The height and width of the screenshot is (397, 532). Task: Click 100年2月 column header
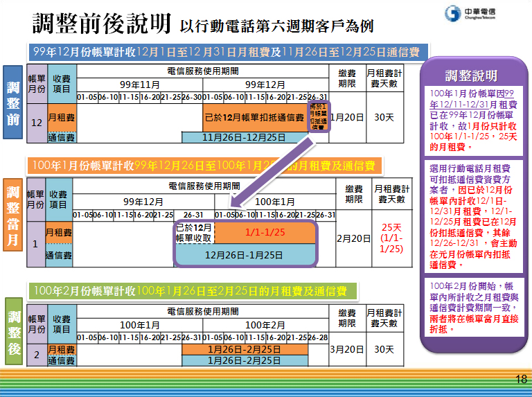tap(265, 325)
